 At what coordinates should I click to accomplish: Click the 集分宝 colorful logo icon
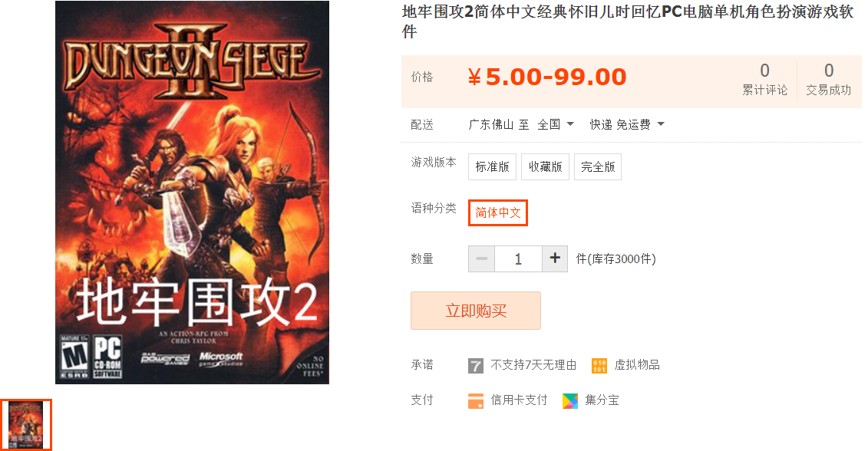coord(569,400)
